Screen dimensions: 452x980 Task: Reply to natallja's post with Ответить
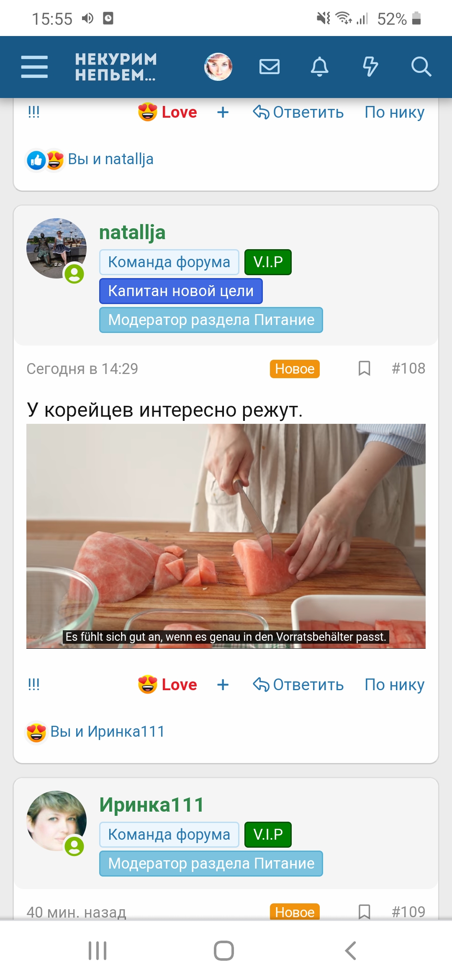point(298,685)
